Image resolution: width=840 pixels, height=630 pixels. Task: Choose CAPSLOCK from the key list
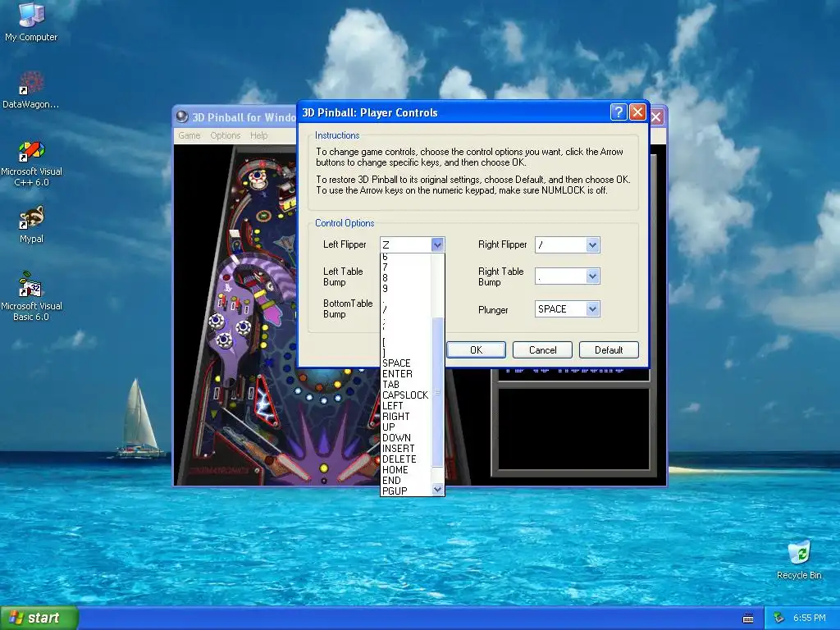(405, 395)
